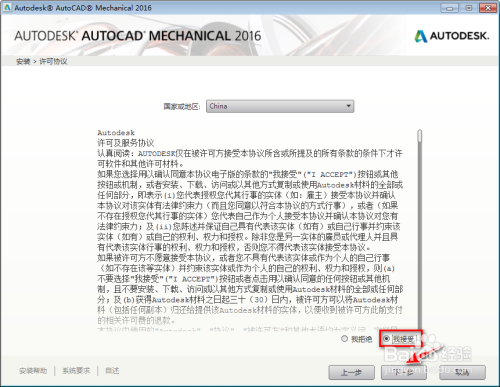The width and height of the screenshot is (500, 387).
Task: Click the maximize button in title bar
Action: 469,8
